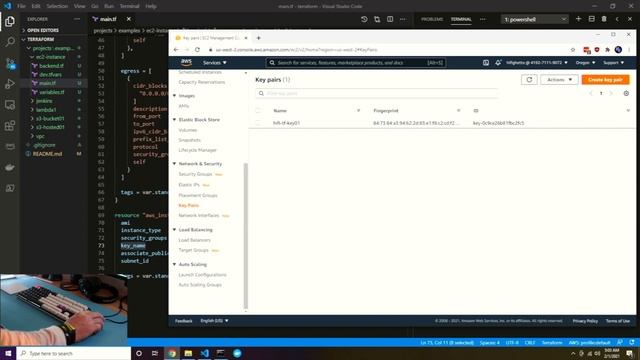Reload the browser page
This screenshot has width=640, height=360.
(197, 50)
